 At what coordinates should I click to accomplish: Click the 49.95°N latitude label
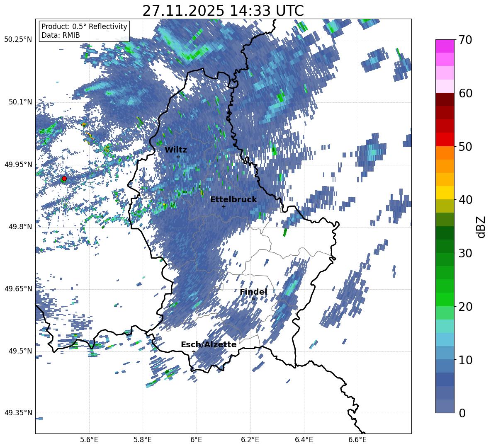point(18,164)
